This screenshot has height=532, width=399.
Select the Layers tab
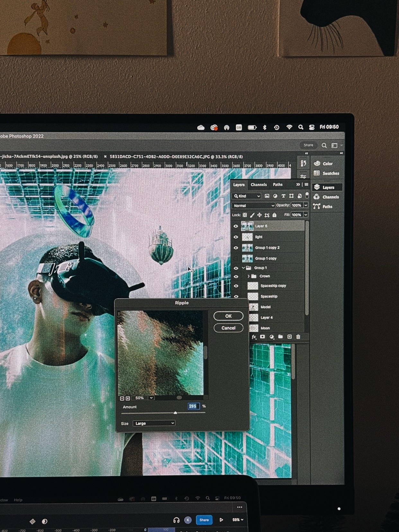point(239,185)
